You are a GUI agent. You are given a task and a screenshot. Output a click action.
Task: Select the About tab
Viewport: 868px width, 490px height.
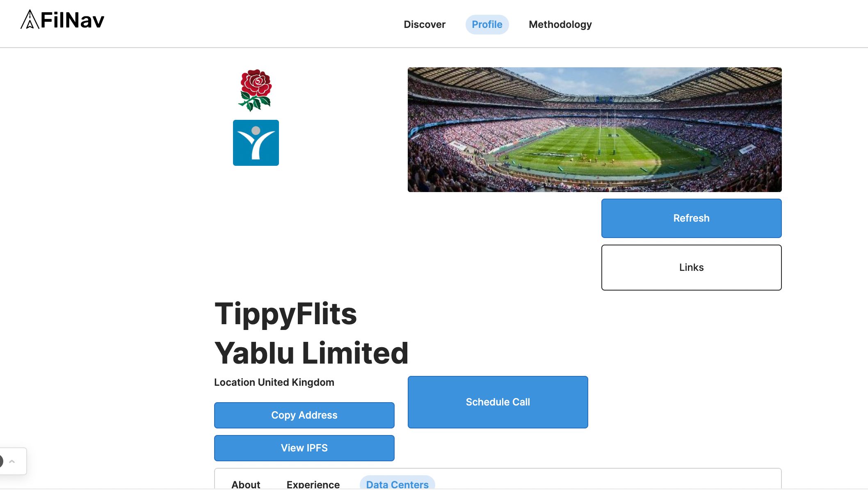point(246,484)
